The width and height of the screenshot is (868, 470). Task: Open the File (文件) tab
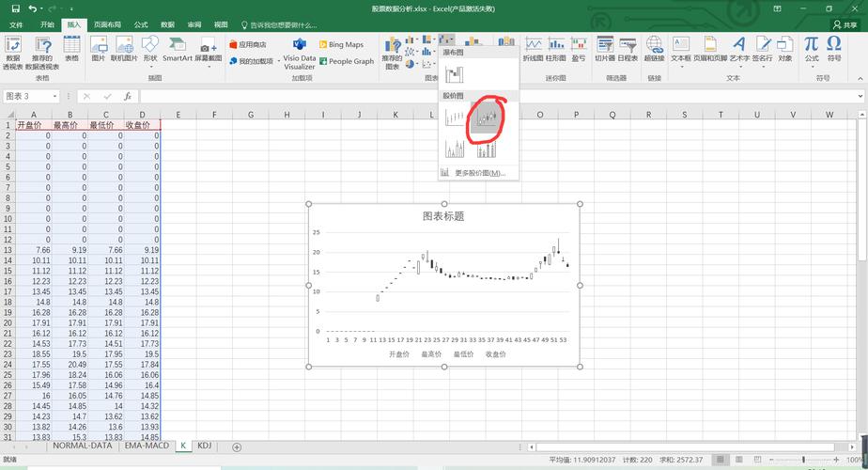coord(16,25)
